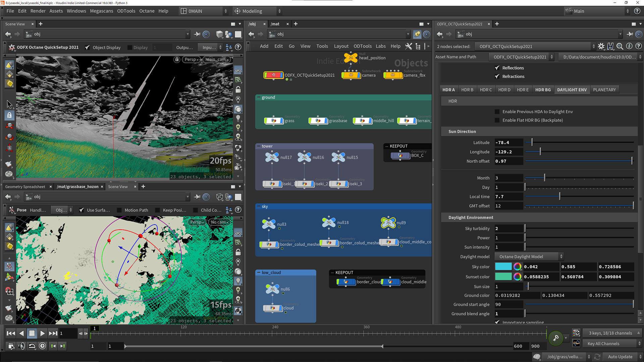Viewport: 644px width, 362px height.
Task: Select the camera_fbx subnetwork node
Action: 393,75
